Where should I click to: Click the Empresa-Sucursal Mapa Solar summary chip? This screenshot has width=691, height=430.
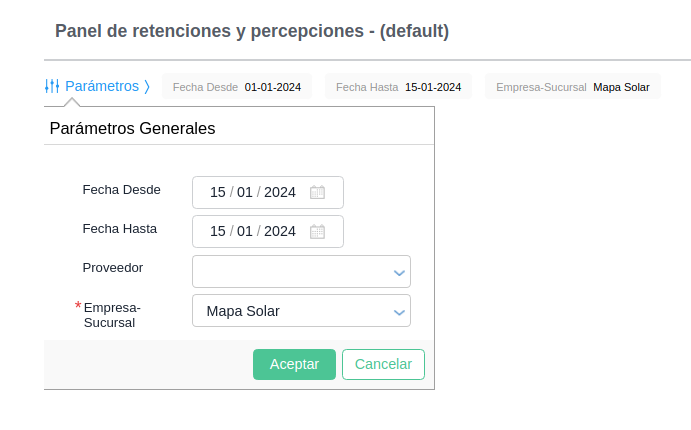(573, 87)
